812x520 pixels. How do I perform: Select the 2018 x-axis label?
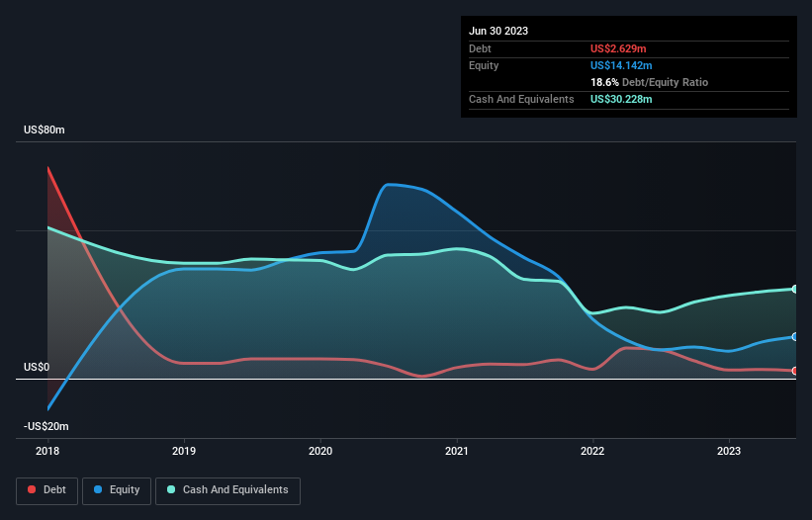(47, 451)
